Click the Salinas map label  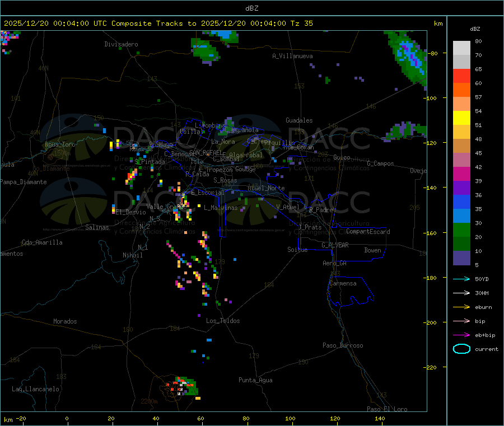tap(97, 227)
